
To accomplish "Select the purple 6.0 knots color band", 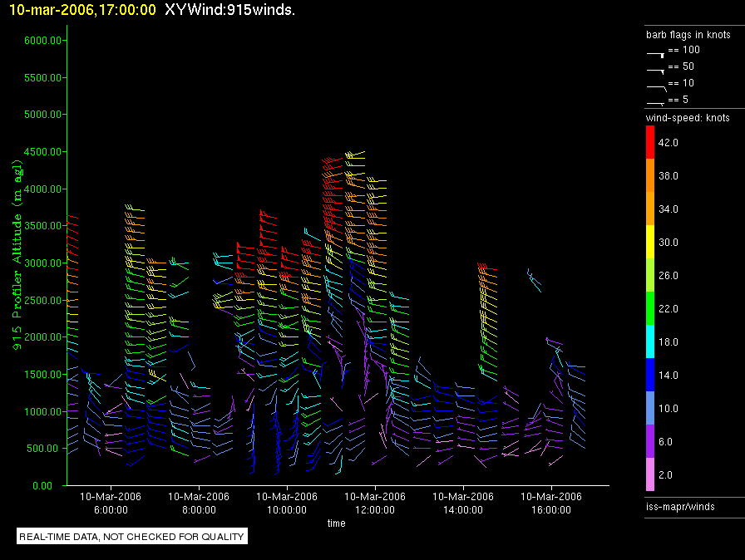I will tap(651, 441).
